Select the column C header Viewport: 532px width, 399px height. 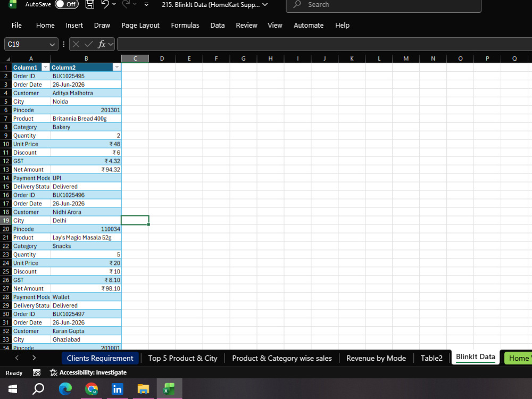135,59
